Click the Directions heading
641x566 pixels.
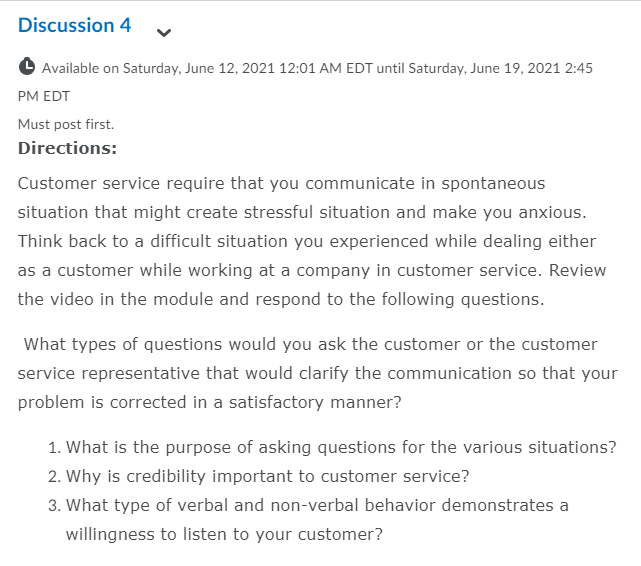67,148
